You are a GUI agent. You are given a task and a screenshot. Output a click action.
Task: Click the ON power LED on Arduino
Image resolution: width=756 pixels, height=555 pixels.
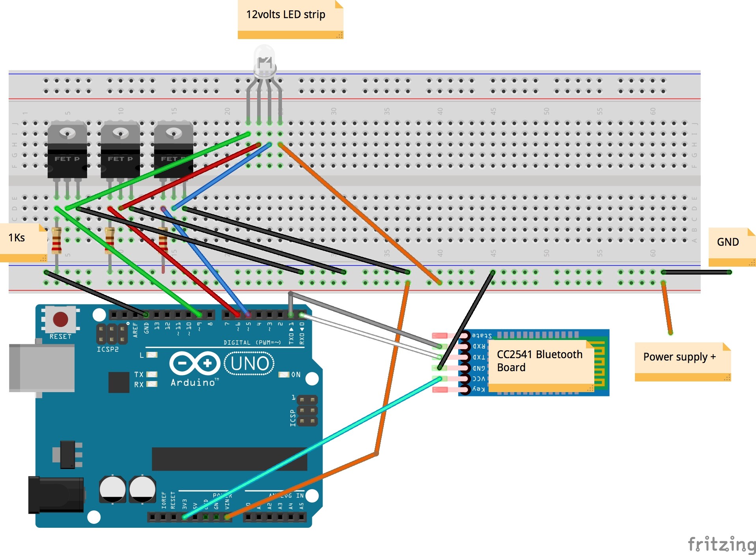[x=284, y=374]
